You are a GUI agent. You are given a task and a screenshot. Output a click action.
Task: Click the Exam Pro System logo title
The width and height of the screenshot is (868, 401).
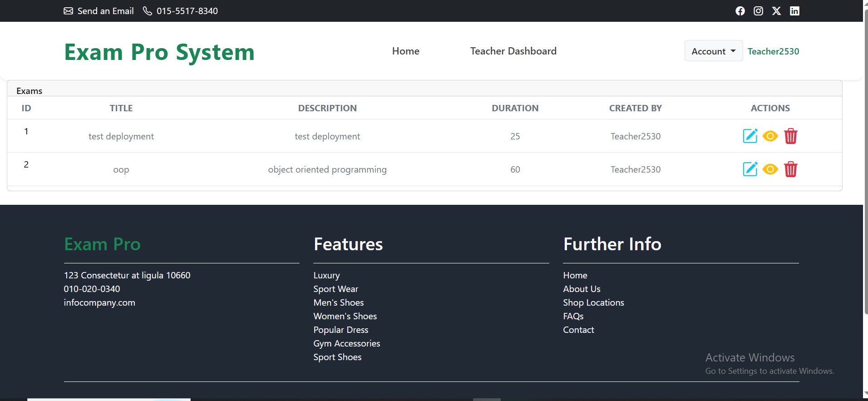tap(159, 52)
